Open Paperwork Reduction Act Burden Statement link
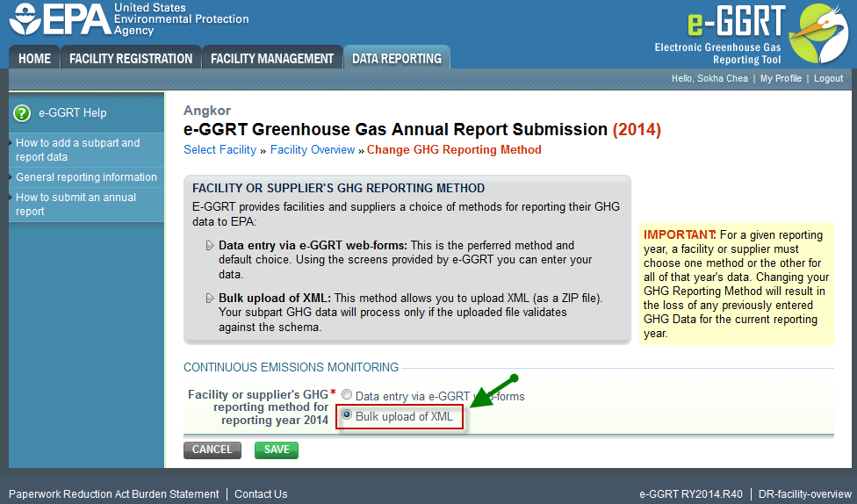The height and width of the screenshot is (504, 857). point(113,494)
